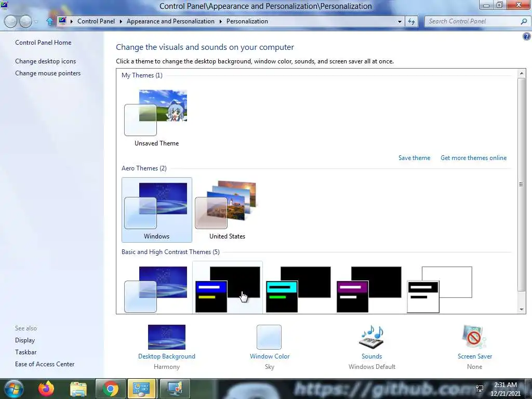Viewport: 532px width, 399px height.
Task: Click the theme list scrollbar thumb
Action: point(522,184)
